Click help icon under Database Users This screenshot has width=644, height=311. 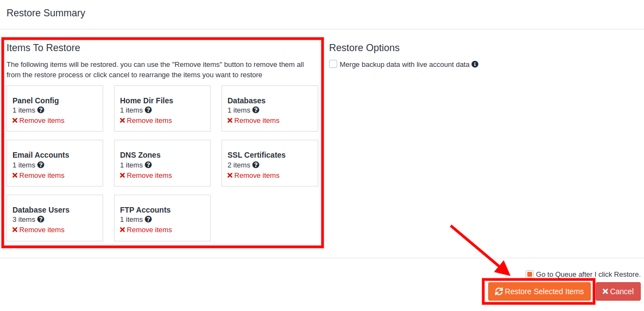tap(41, 220)
